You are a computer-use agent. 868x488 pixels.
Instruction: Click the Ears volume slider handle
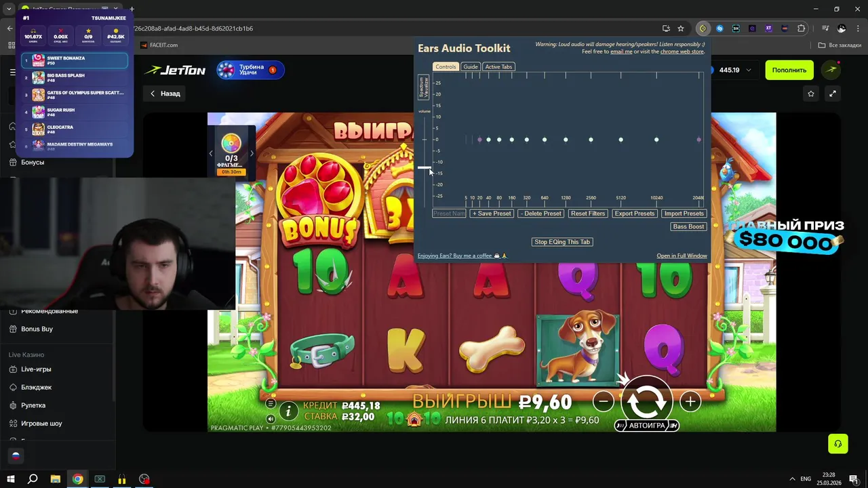(425, 167)
